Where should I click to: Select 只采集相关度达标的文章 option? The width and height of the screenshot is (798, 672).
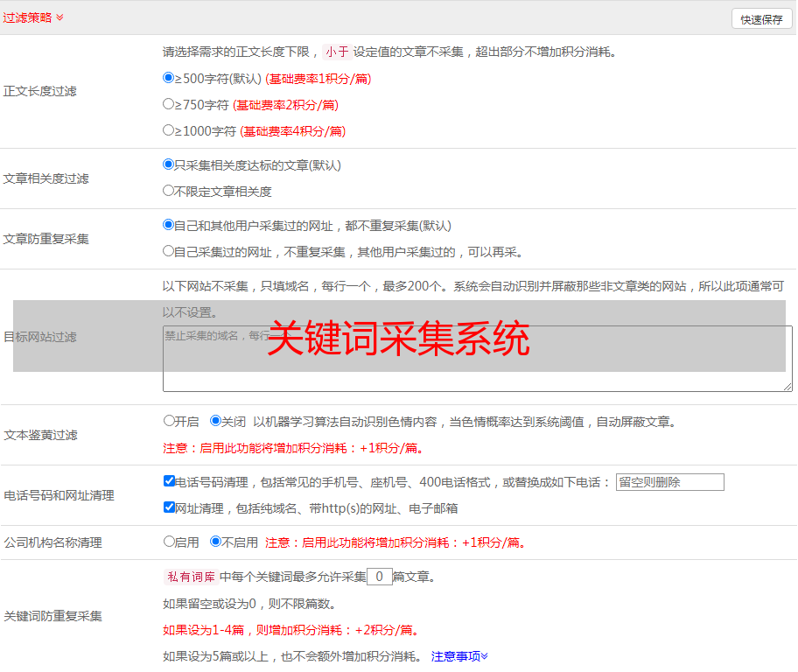pyautogui.click(x=169, y=164)
